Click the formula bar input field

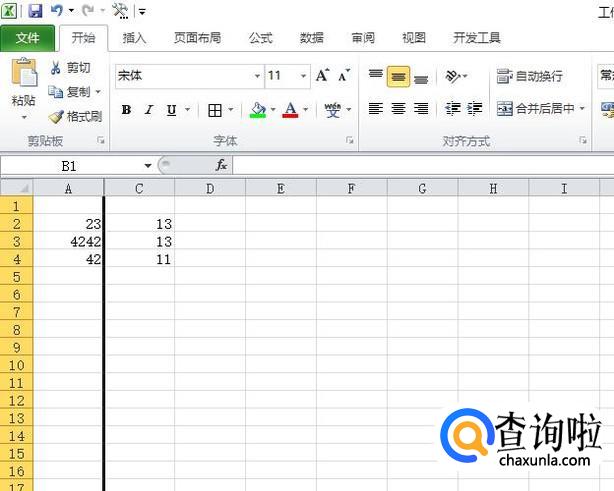(x=423, y=165)
